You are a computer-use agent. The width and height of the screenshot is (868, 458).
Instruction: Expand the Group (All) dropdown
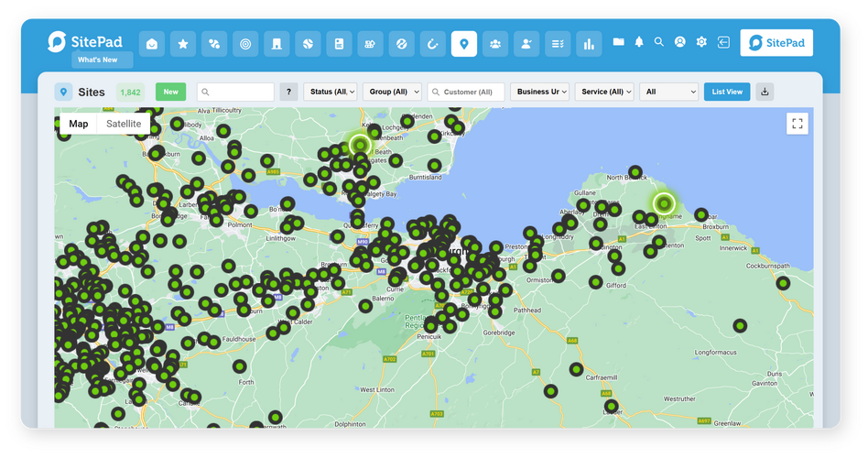click(x=392, y=92)
